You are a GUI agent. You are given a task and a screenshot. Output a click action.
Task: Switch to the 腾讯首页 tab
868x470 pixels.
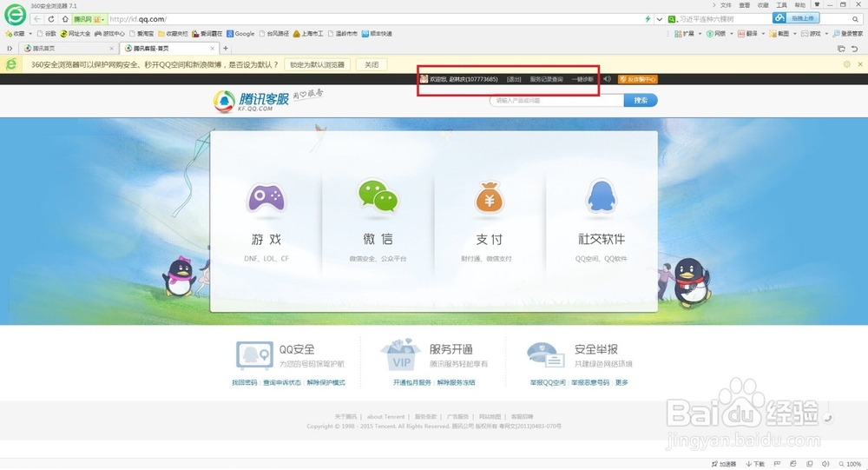[x=67, y=49]
